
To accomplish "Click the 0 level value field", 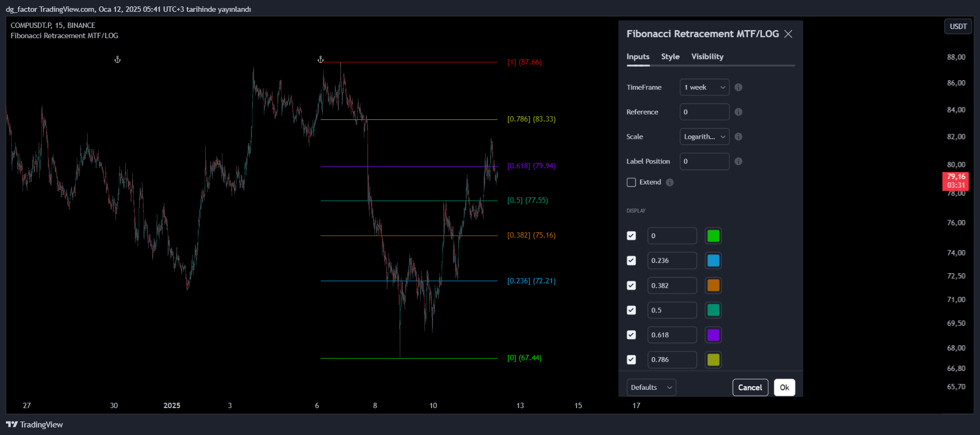I will tap(672, 236).
